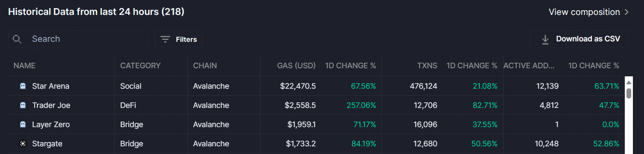Click the Trader Joe ghost icon
644x154 pixels.
[x=23, y=105]
